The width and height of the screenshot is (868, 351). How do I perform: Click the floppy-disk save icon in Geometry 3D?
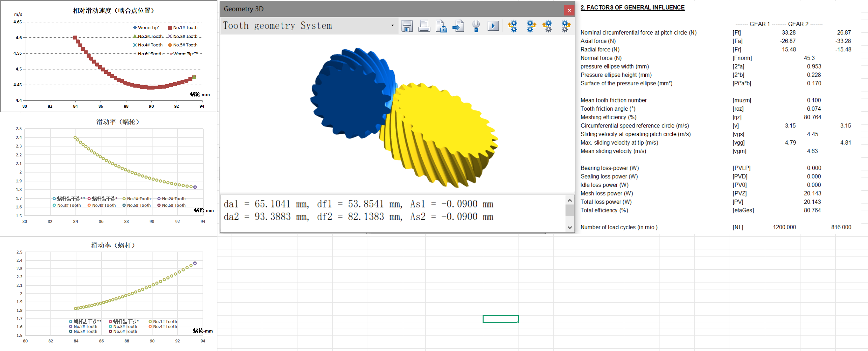coord(407,26)
